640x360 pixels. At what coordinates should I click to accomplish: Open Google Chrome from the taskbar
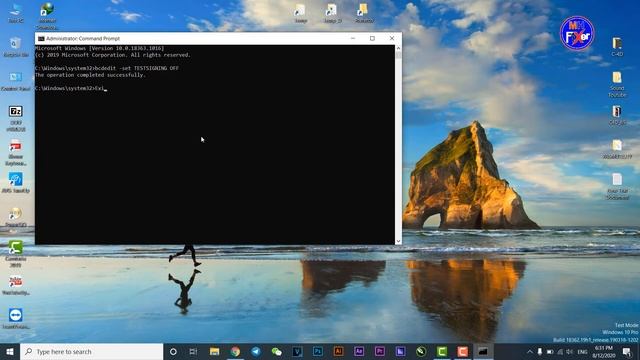[235, 351]
